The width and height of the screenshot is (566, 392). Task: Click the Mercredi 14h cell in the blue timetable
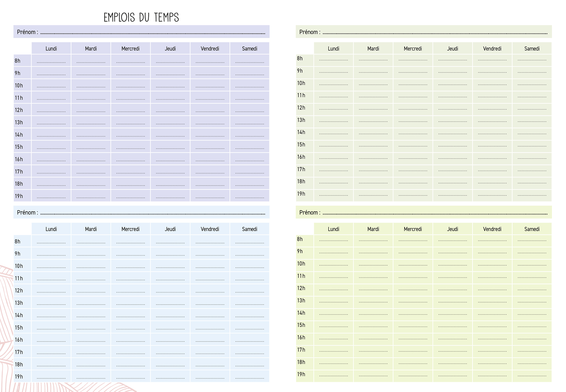coord(130,315)
